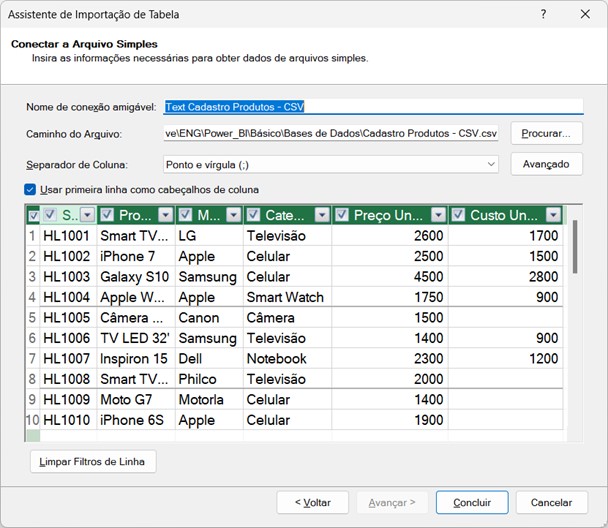Open the 'Cate...' column filter dropdown
This screenshot has height=528, width=608.
point(322,215)
